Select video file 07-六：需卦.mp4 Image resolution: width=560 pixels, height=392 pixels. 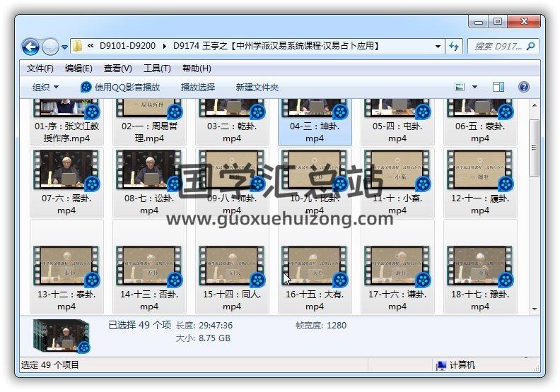pyautogui.click(x=66, y=180)
